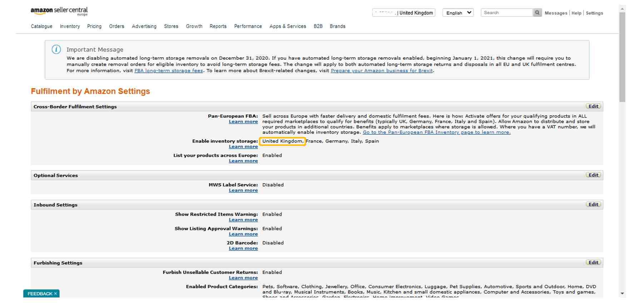Click the MWS Label Service 'Disabled' value
This screenshot has width=644, height=305.
(x=273, y=185)
